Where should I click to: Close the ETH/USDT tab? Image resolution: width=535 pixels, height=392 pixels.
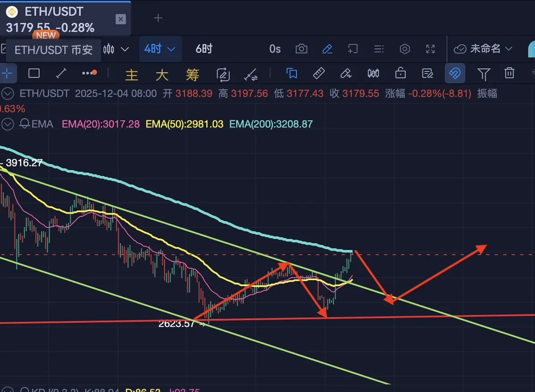point(120,19)
